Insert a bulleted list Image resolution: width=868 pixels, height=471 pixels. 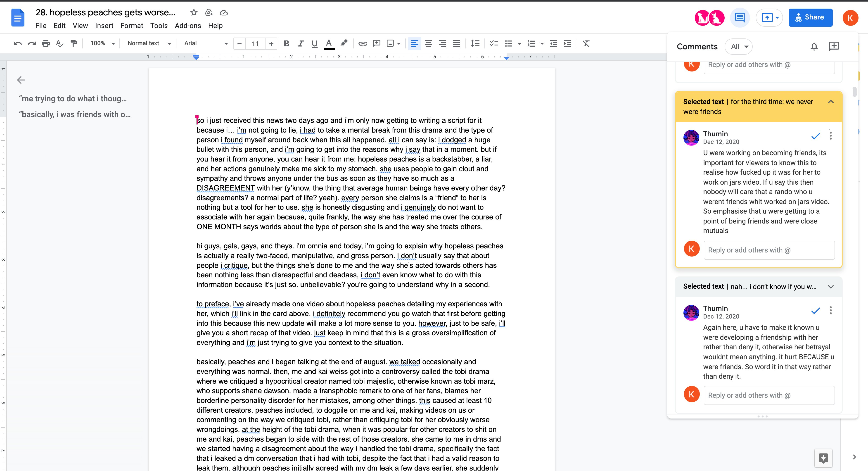pos(508,43)
